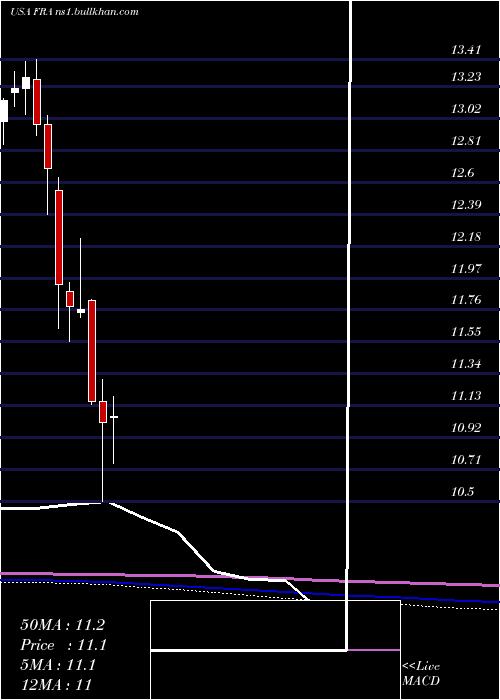Click the 12.18 price axis label
This screenshot has width=500, height=700.
(x=466, y=236)
